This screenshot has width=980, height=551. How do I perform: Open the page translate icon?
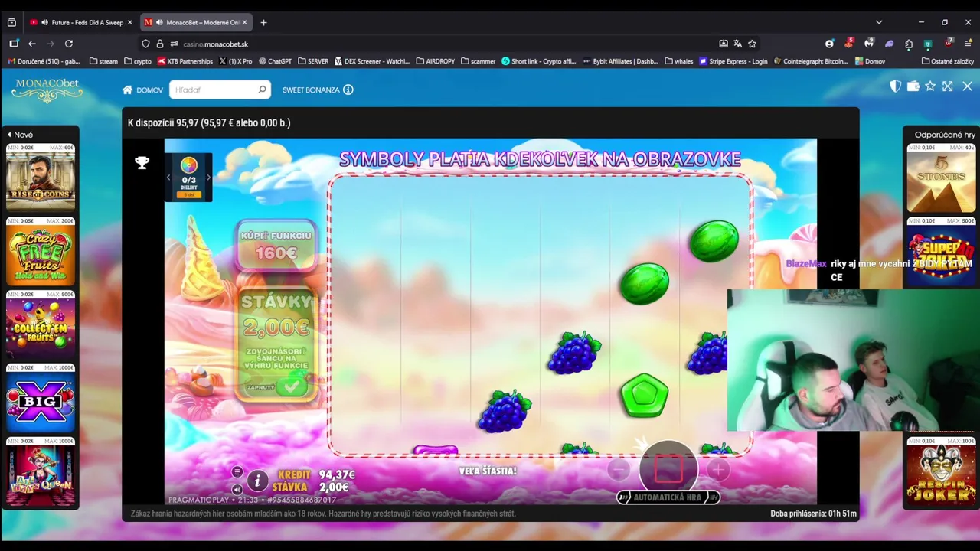click(737, 44)
